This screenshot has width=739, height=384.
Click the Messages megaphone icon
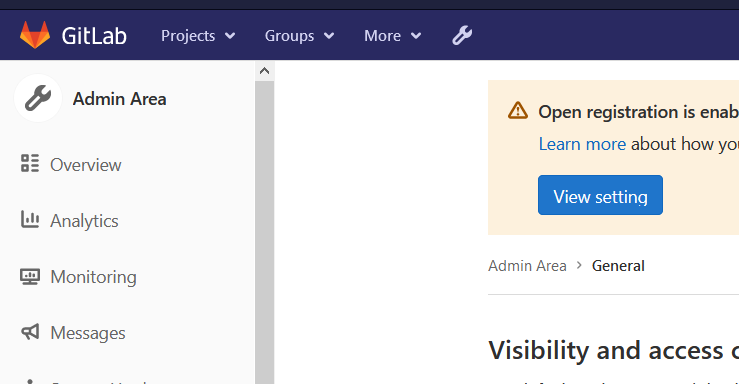coord(30,332)
